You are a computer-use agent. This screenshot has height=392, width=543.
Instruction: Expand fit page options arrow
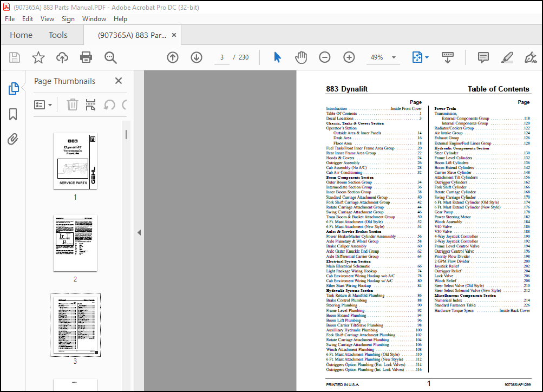pos(427,57)
